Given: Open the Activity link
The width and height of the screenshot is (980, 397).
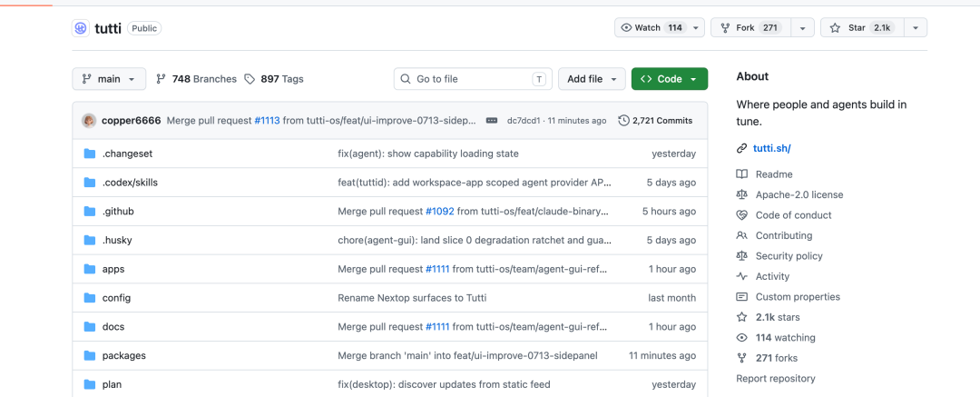Looking at the screenshot, I should click(x=772, y=276).
